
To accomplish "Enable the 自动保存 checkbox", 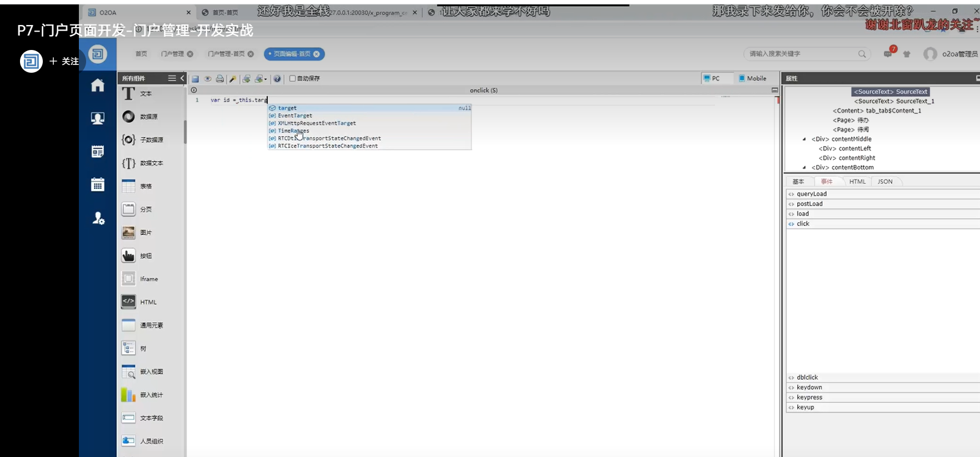I will [x=292, y=78].
